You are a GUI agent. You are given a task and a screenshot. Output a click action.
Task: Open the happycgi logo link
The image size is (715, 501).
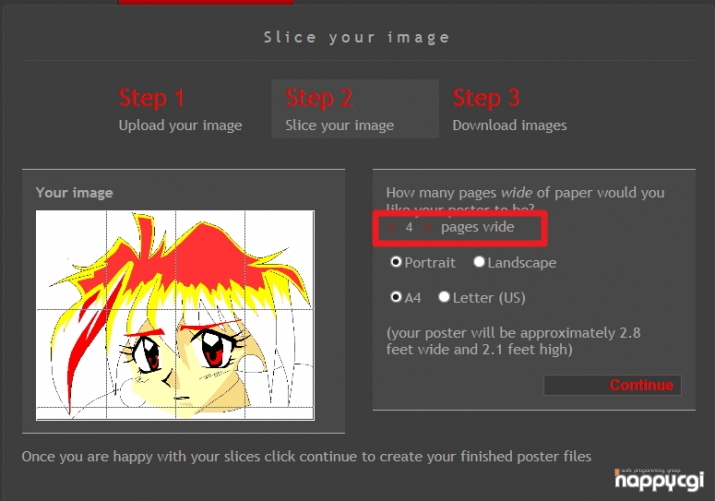coord(659,480)
